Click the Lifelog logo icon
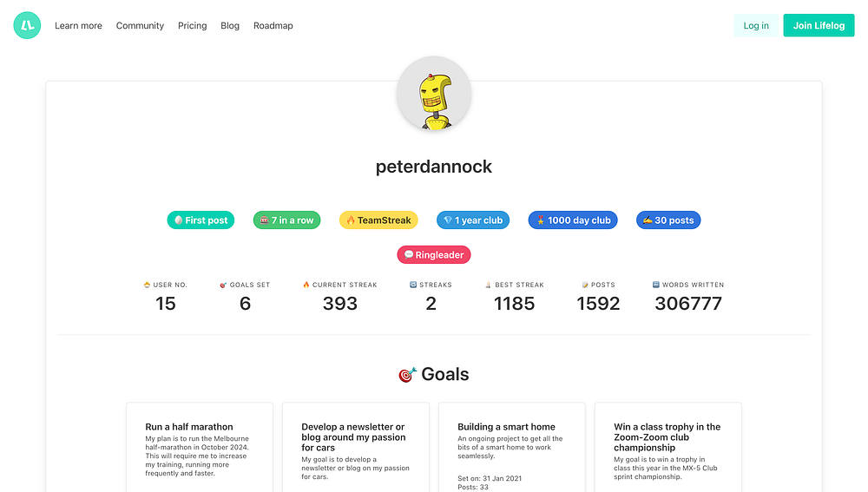Screen dimensions: 868x492 coord(28,25)
